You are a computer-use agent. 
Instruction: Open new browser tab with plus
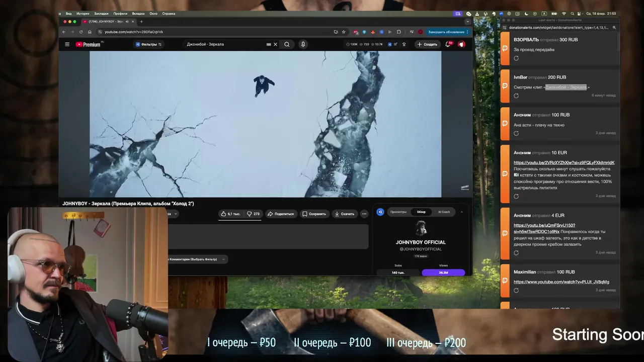[141, 22]
